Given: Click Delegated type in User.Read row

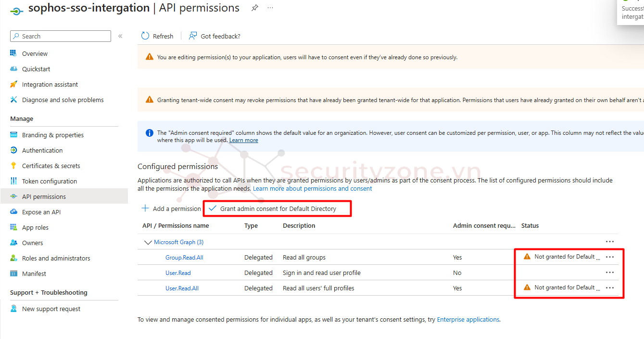Looking at the screenshot, I should [x=258, y=273].
